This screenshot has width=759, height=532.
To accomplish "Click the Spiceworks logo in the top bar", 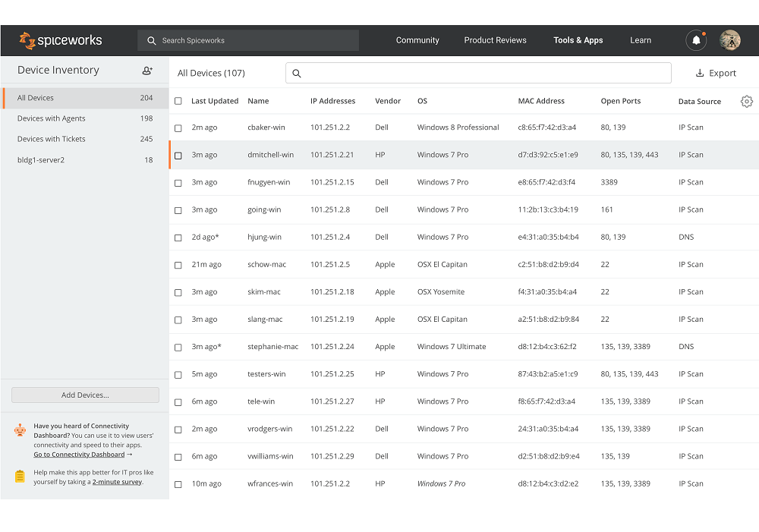I will (61, 40).
